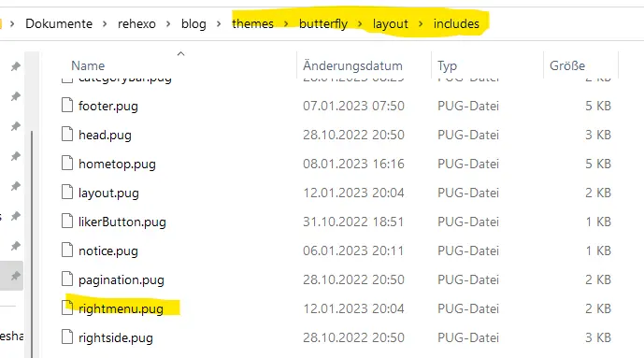This screenshot has width=644, height=358.
Task: Click the notice.pug file icon
Action: click(67, 251)
